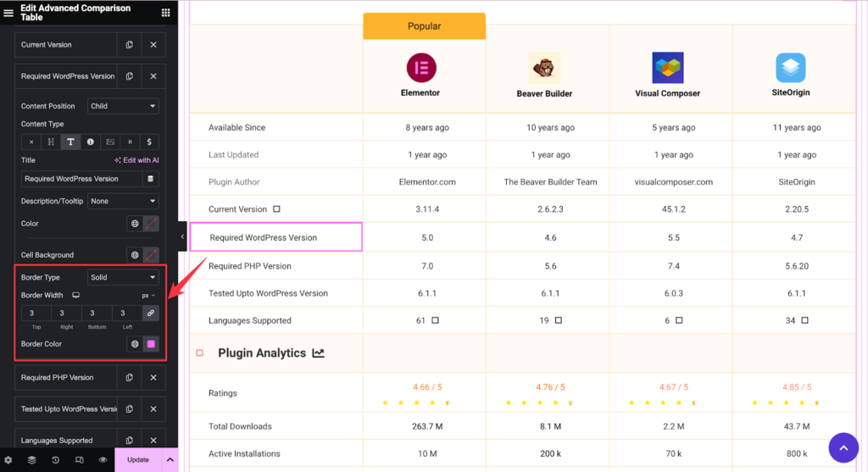The width and height of the screenshot is (868, 472).
Task: Open the Navigator layers panel
Action: (x=32, y=460)
